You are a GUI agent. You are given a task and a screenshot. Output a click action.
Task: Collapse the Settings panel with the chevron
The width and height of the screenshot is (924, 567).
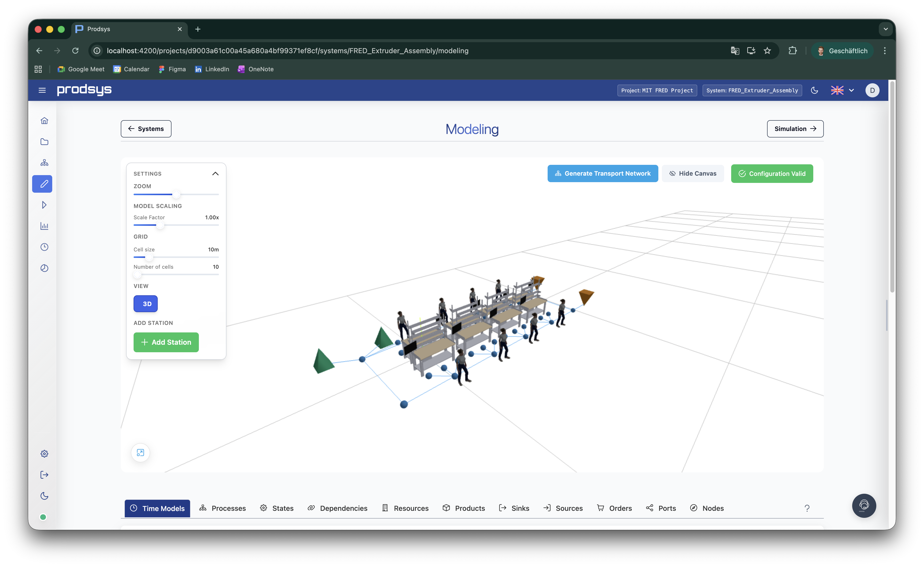pyautogui.click(x=215, y=173)
